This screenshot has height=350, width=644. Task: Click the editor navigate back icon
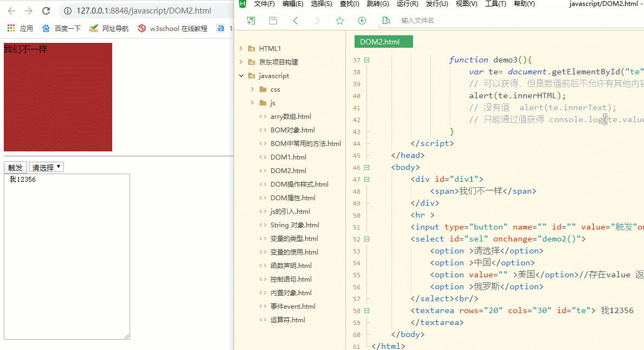tap(295, 21)
